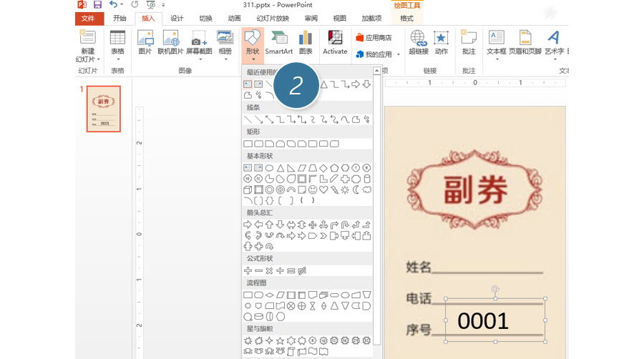Pick the chevron arrow shape
Screen dimensions: 644x359
[x=323, y=235]
